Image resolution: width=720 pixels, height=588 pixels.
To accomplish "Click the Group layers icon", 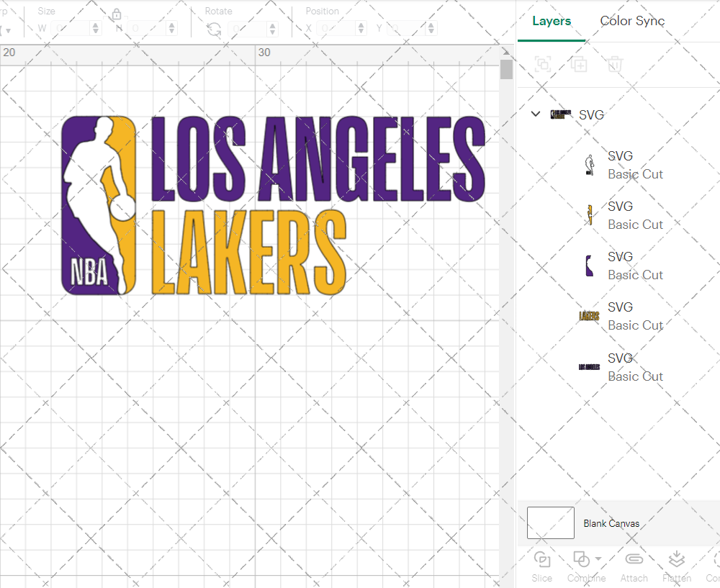I will coord(543,64).
